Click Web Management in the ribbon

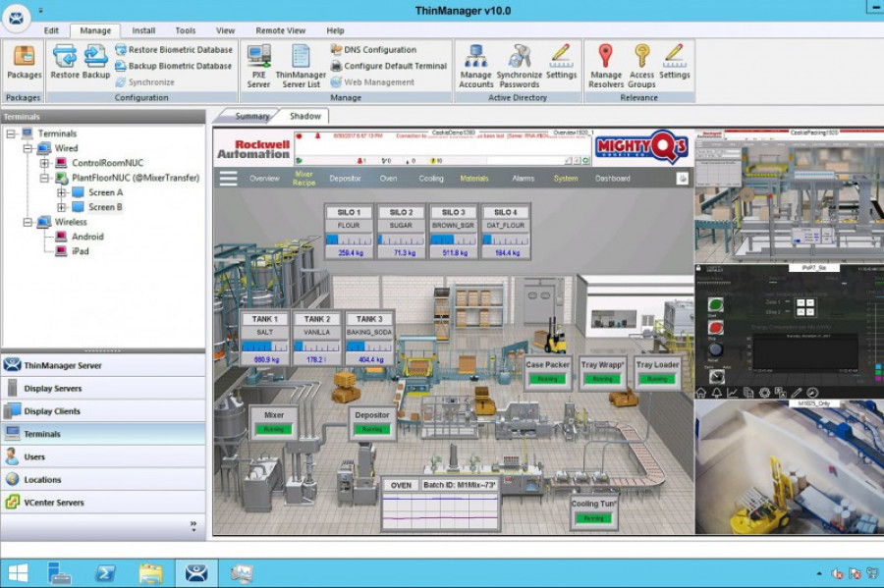[372, 82]
